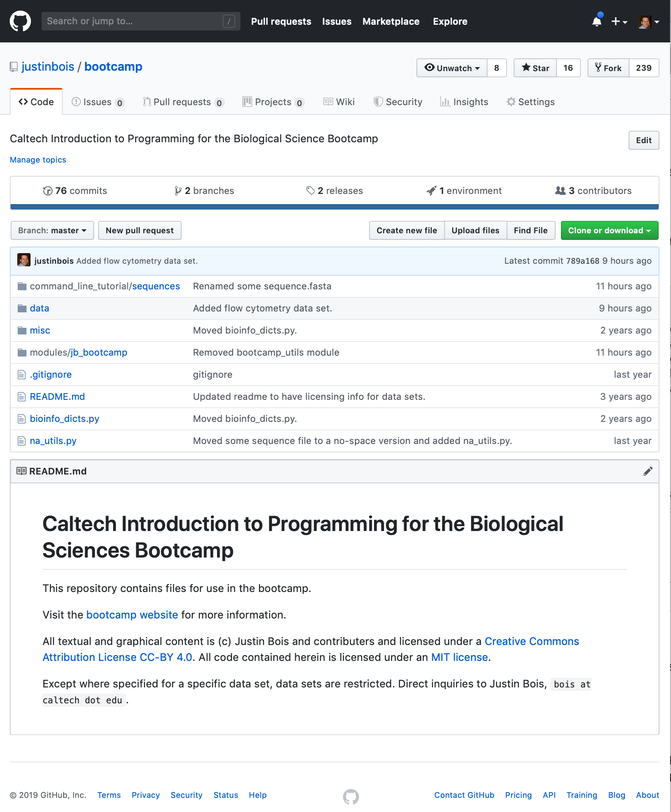Open the justinbois owner profile link
671x812 pixels.
48,67
